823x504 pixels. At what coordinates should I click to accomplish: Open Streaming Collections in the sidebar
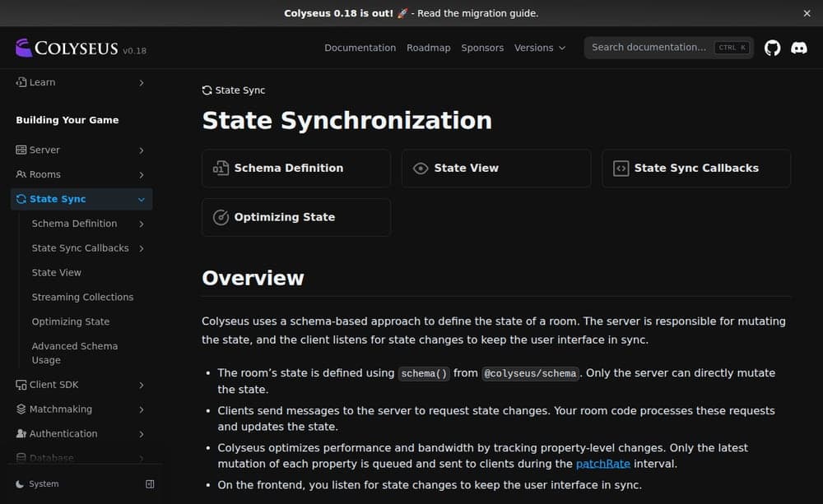[82, 297]
